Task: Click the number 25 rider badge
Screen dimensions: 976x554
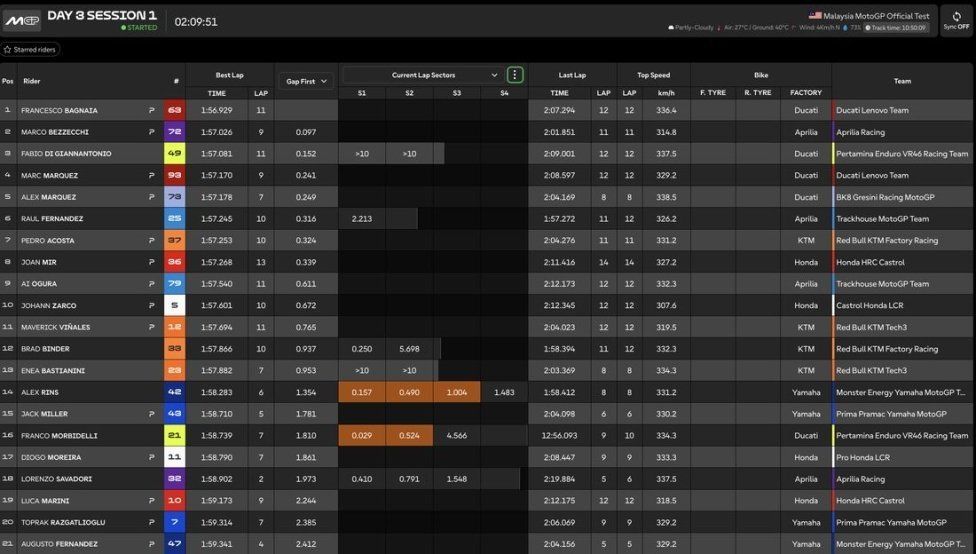Action: (174, 218)
